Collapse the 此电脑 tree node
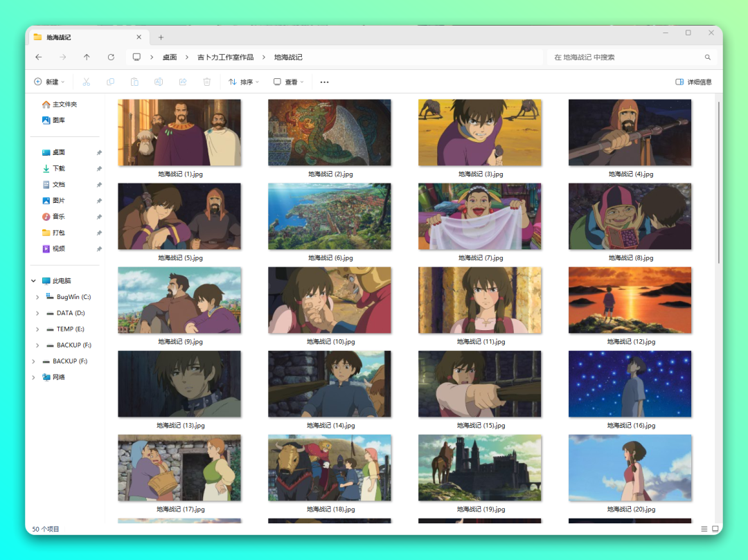This screenshot has width=748, height=560. [33, 281]
